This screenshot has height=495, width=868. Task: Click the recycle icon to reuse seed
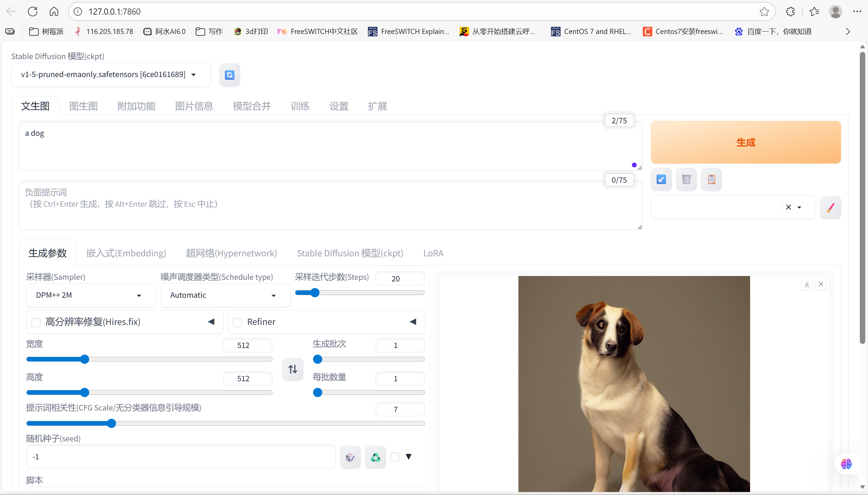(375, 457)
